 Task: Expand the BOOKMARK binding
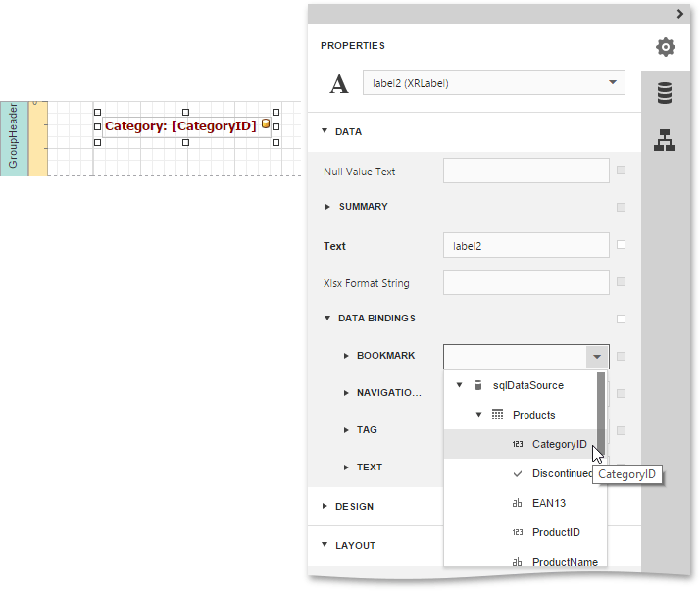pos(346,356)
